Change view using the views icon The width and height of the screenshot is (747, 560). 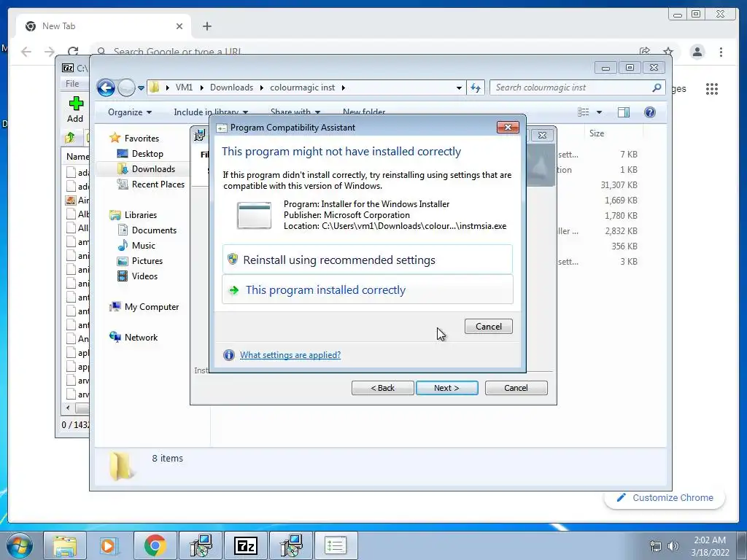pos(583,112)
